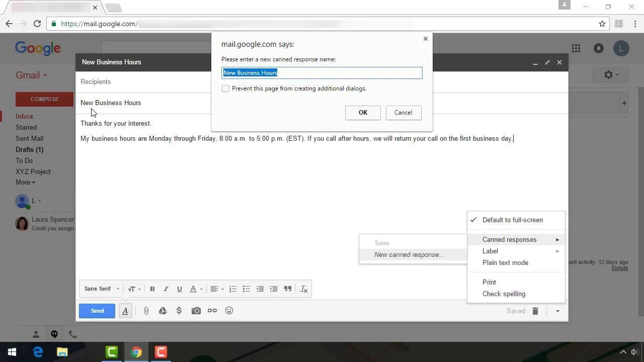Image resolution: width=644 pixels, height=362 pixels.
Task: Toggle the formatting options button
Action: [125, 311]
